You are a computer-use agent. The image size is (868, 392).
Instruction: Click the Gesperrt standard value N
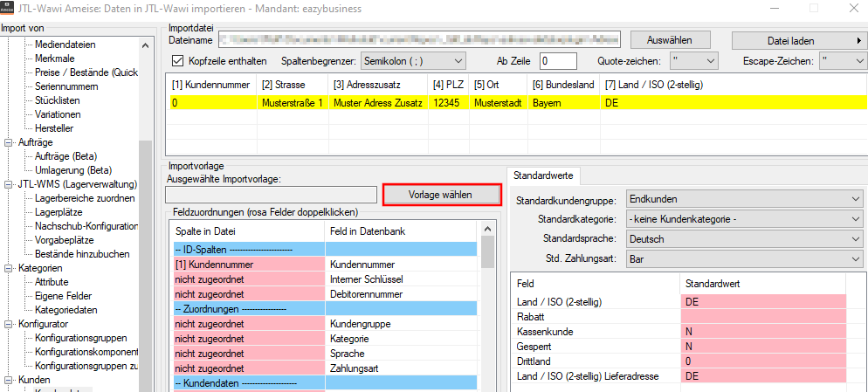(x=763, y=347)
